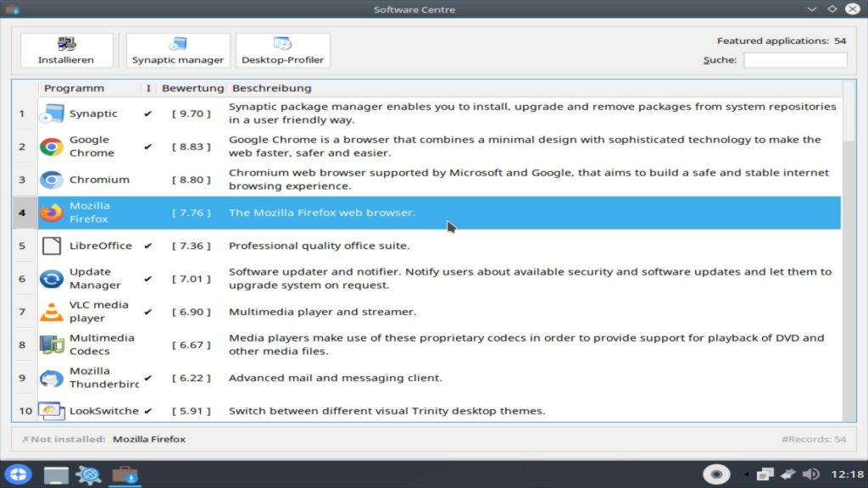Screen dimensions: 868x488
Task: Select row number 10 header
Action: tap(25, 411)
